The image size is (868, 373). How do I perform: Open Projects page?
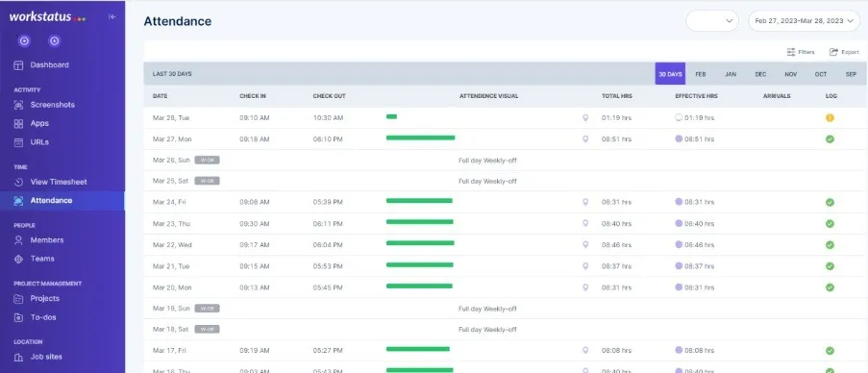coord(45,298)
